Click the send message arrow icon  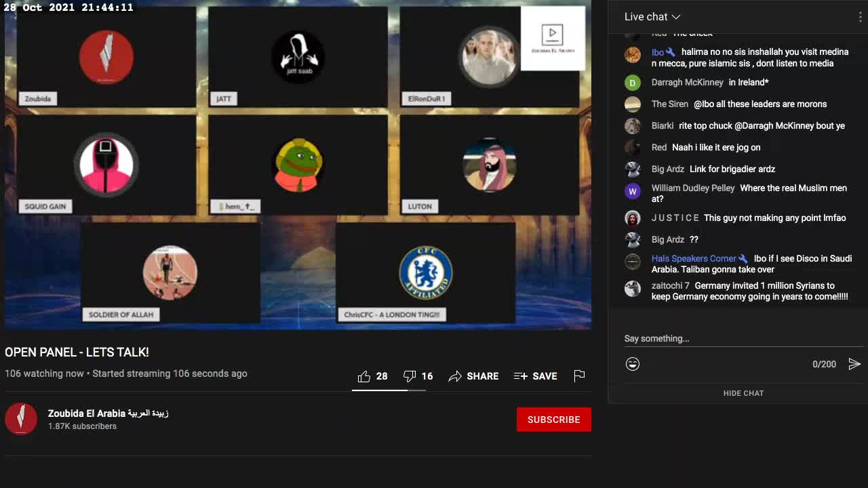[854, 364]
